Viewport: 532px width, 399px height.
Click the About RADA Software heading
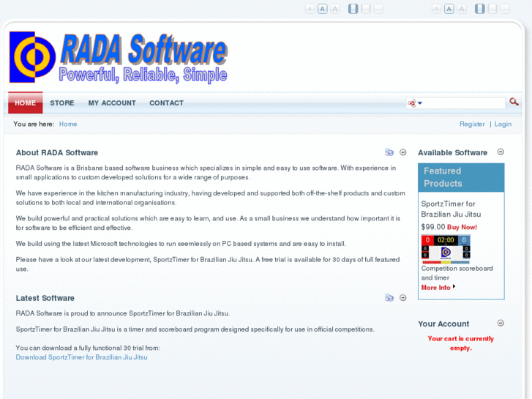pos(57,153)
